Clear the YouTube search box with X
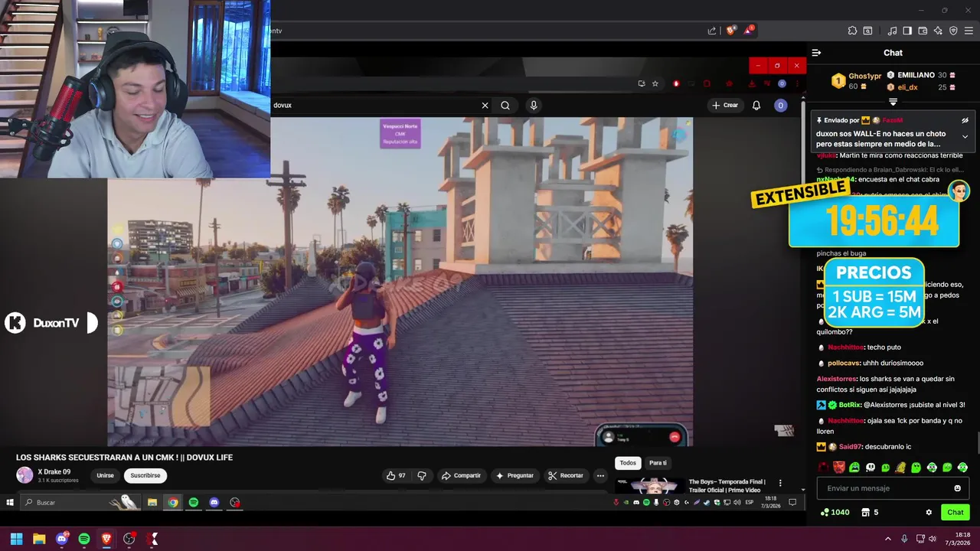 coord(485,106)
